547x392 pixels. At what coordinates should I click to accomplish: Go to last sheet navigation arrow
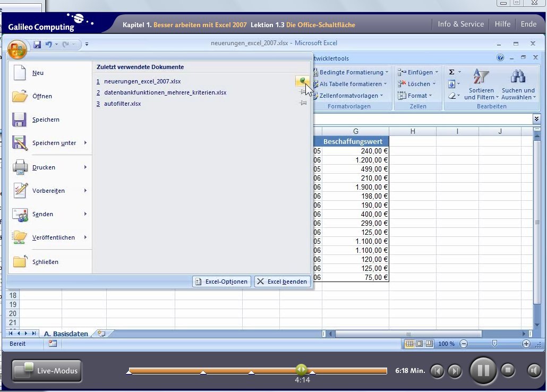[33, 334]
